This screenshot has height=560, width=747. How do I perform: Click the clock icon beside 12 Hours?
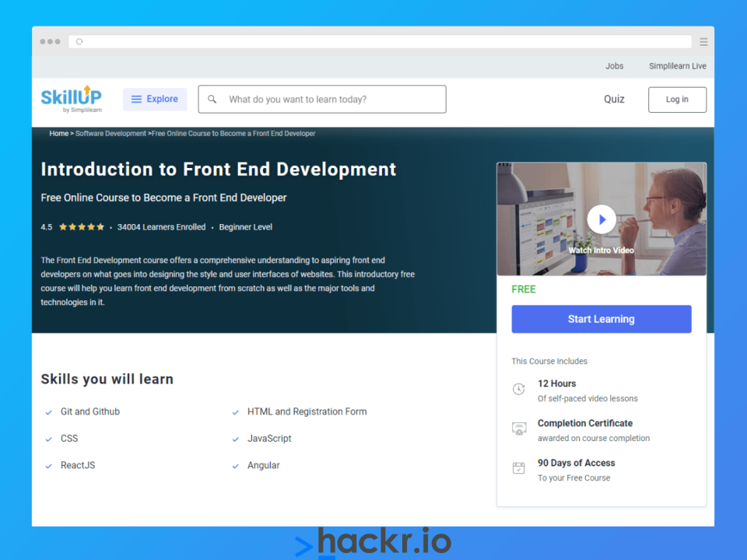[519, 390]
